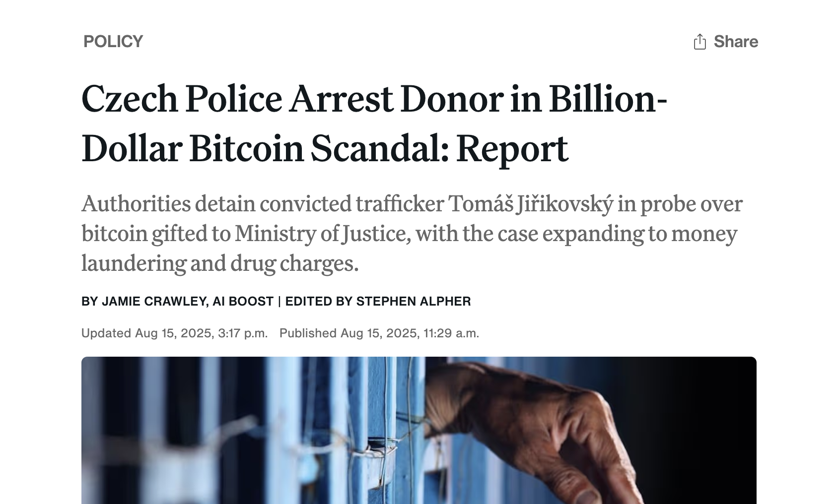Click 'laundering and drug charges' text

(x=220, y=263)
